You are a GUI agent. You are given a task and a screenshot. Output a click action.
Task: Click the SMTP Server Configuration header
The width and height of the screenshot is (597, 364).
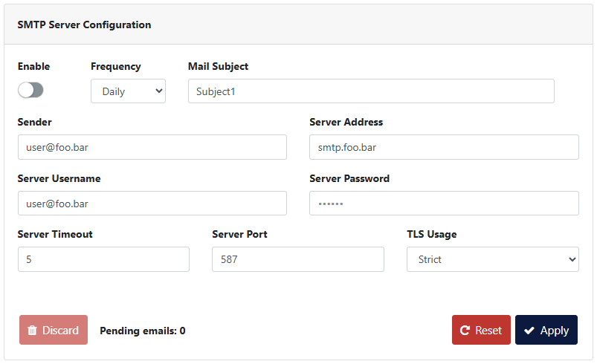(x=84, y=25)
